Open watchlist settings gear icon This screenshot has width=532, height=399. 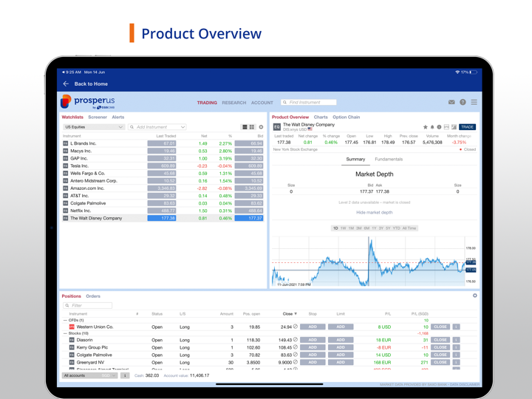coord(261,127)
